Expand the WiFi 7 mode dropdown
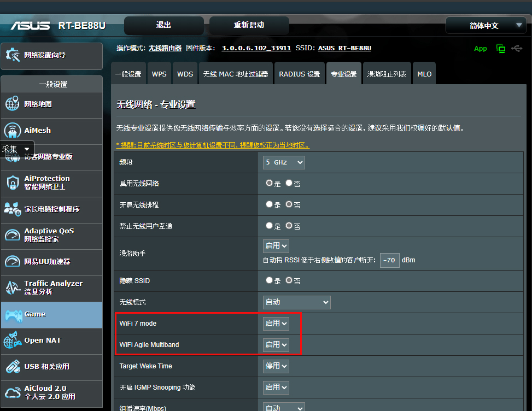The width and height of the screenshot is (532, 411). click(276, 324)
